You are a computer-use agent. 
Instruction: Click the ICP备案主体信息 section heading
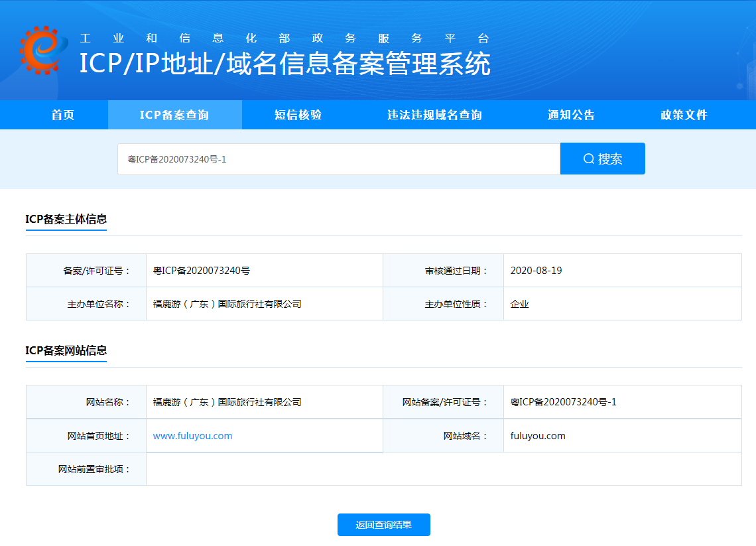point(66,219)
